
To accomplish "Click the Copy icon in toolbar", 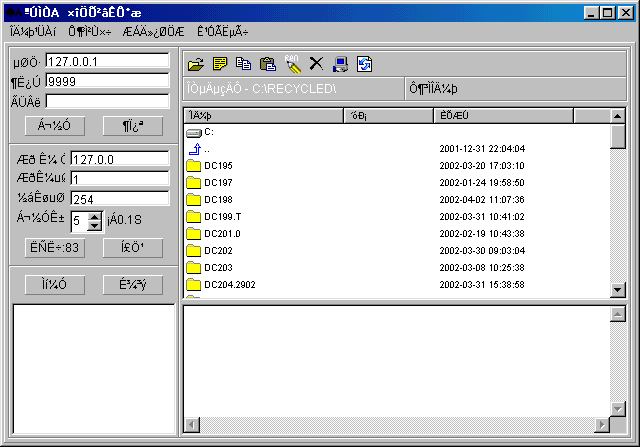I will [244, 64].
